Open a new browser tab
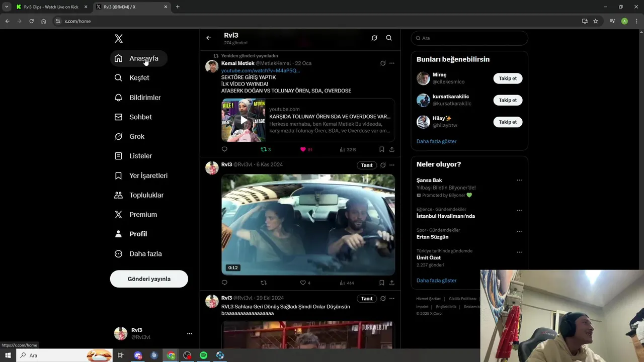This screenshot has width=644, height=362. [178, 7]
